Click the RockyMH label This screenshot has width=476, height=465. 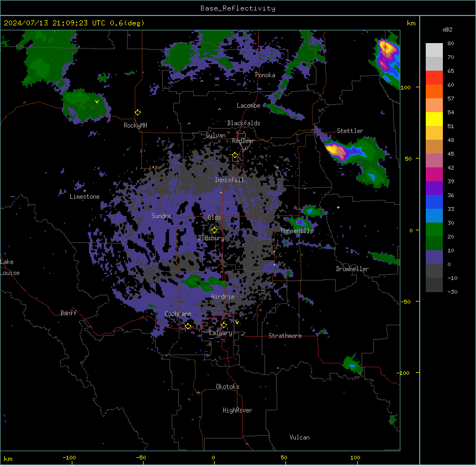pyautogui.click(x=135, y=125)
